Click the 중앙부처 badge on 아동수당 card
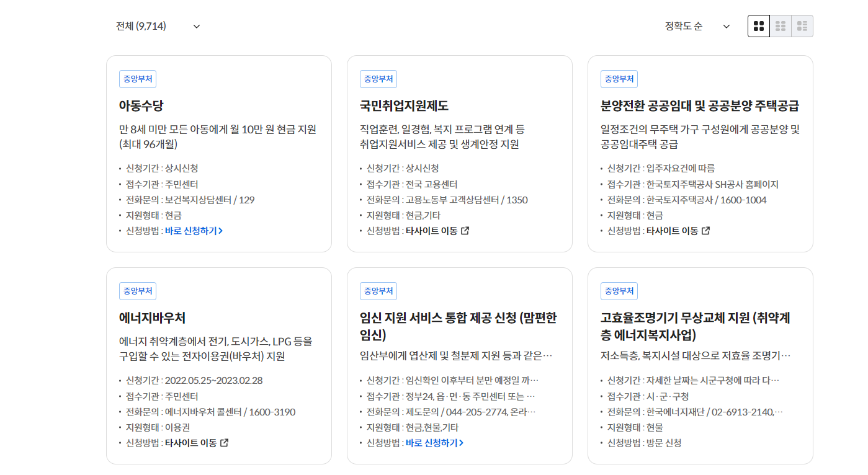868x475 pixels. click(x=137, y=78)
